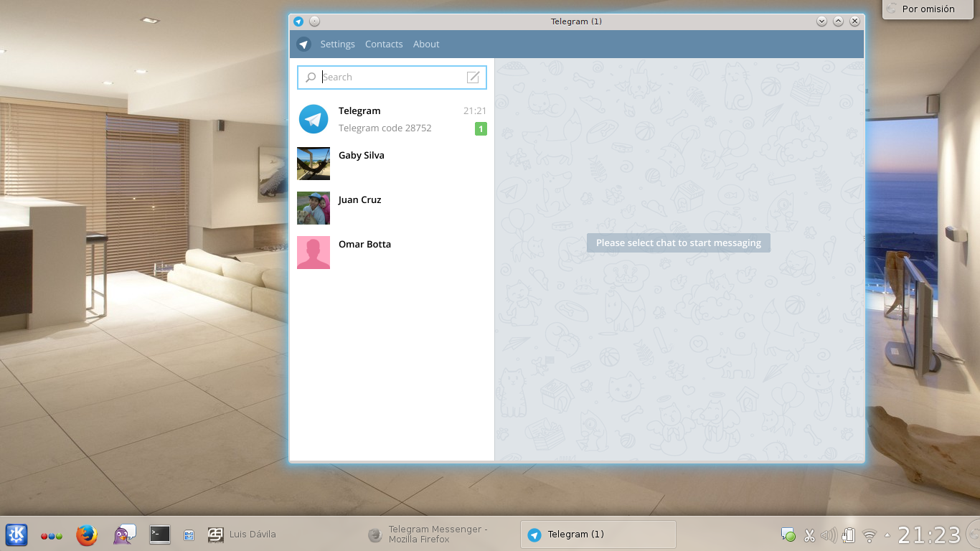Launch Firefox from the panel
980x551 pixels.
coord(87,534)
